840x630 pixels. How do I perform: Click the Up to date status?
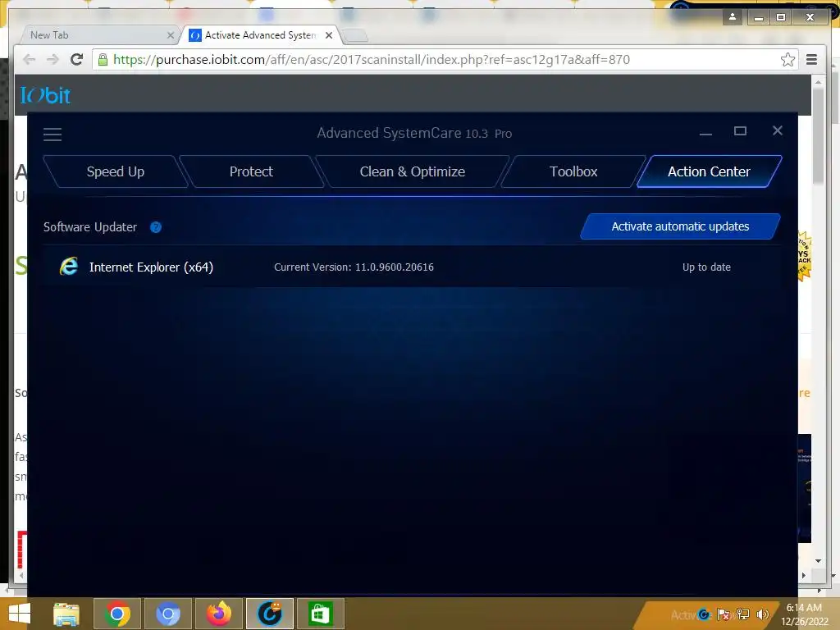point(706,267)
